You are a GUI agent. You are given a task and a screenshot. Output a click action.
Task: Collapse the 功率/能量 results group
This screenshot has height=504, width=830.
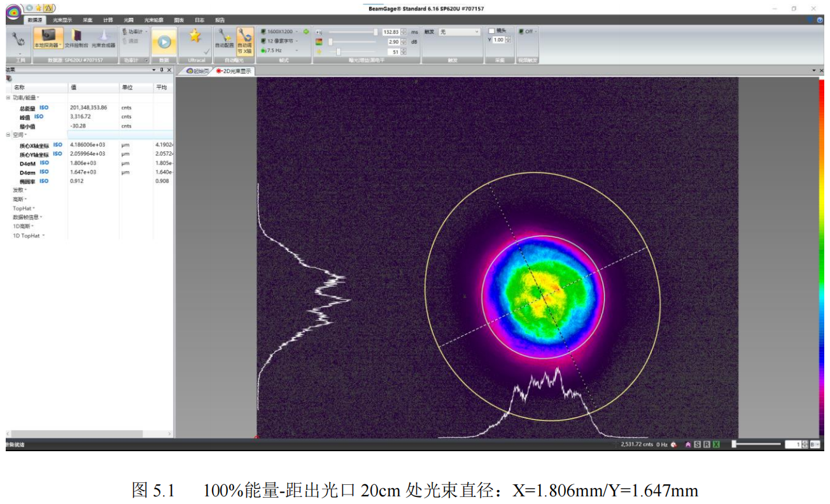point(8,97)
